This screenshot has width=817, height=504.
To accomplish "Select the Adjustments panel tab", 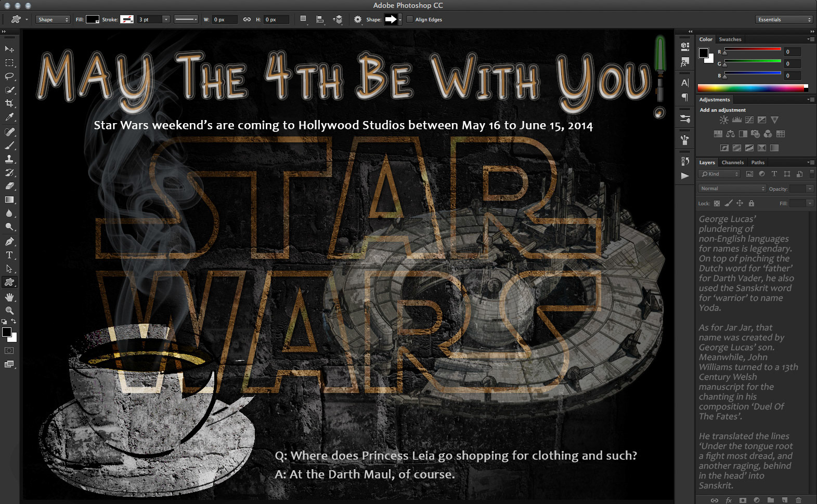I will point(715,100).
